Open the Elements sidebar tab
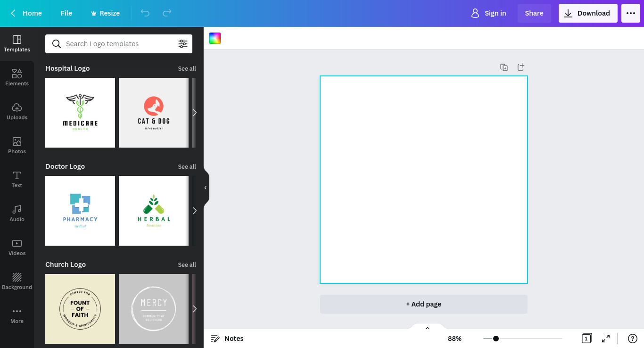The width and height of the screenshot is (644, 348). pos(17,78)
